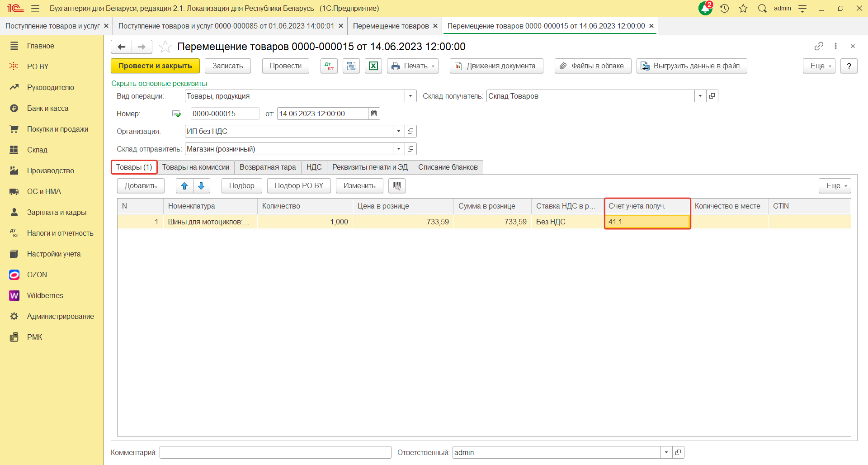Open the document structure icon button

[x=351, y=66]
